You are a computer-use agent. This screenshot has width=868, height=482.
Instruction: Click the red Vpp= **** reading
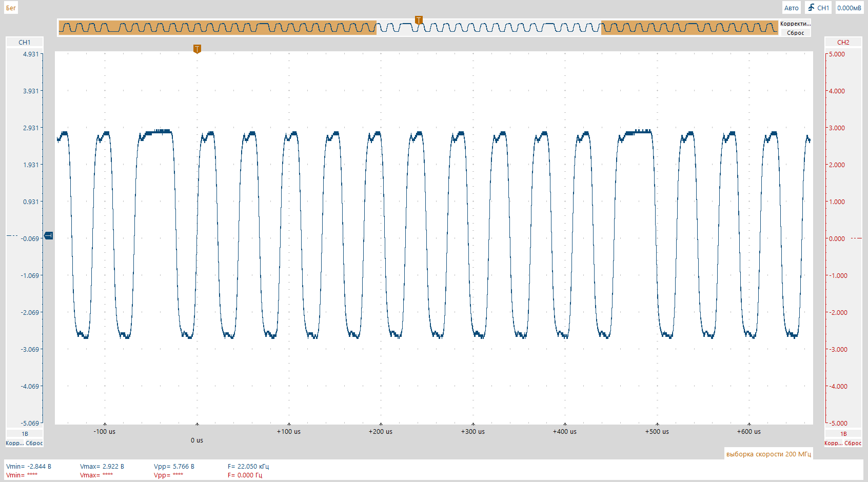168,475
